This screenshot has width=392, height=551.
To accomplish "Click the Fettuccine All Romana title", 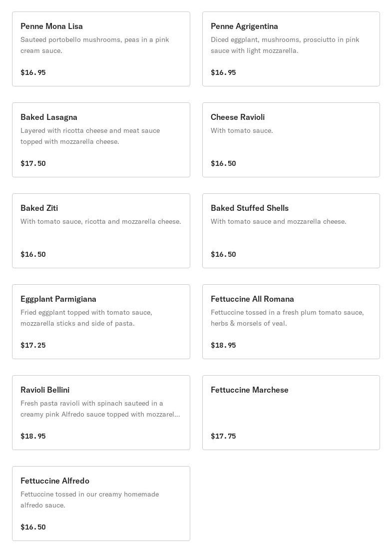I will [x=252, y=299].
